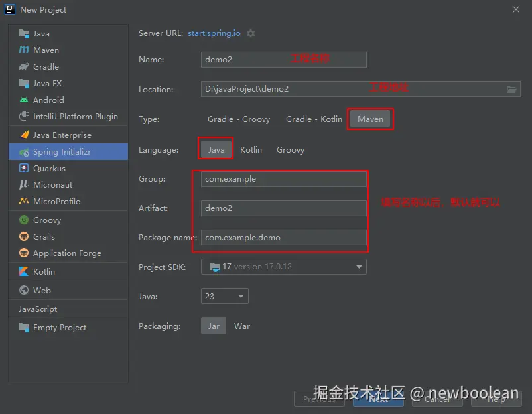Select Quarkus in the sidebar list
This screenshot has height=414, width=532.
pos(68,169)
